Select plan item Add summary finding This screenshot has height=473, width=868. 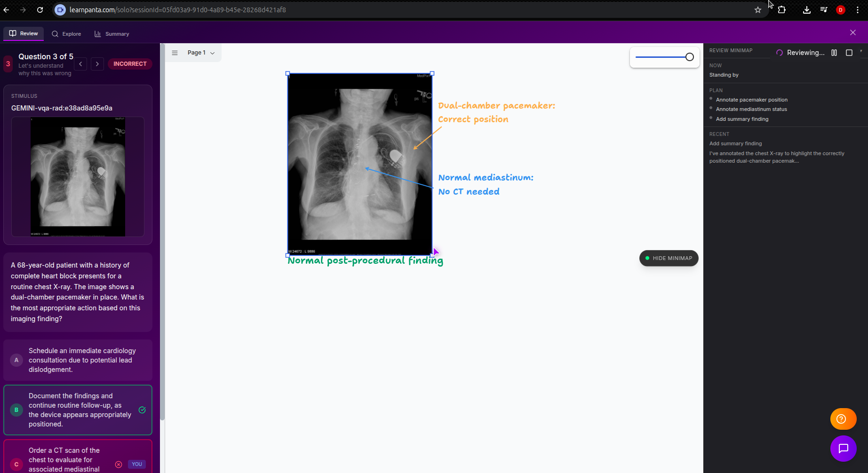742,119
